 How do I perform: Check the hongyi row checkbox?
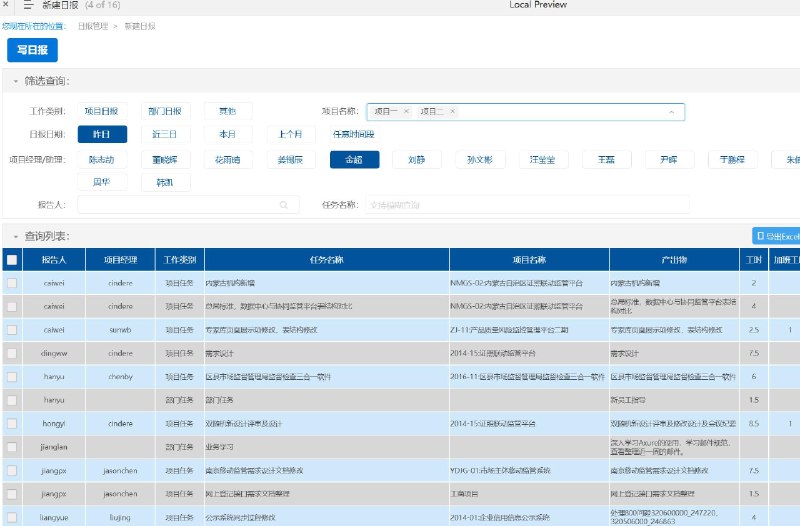12,424
